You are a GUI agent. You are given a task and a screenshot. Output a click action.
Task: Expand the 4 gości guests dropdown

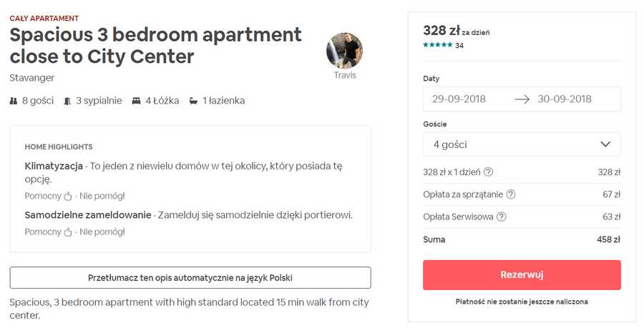pyautogui.click(x=522, y=144)
